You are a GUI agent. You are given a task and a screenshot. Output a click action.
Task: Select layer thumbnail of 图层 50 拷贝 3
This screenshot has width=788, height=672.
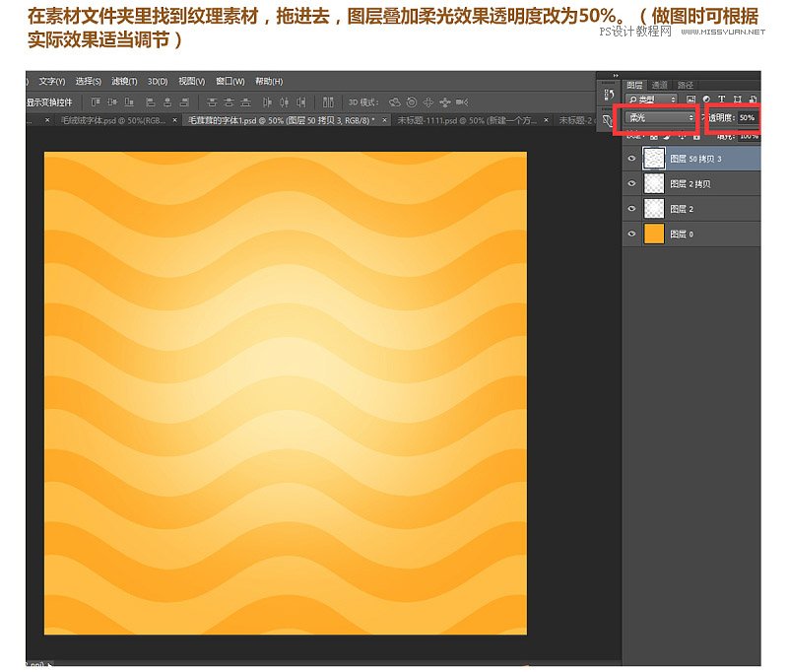point(654,159)
